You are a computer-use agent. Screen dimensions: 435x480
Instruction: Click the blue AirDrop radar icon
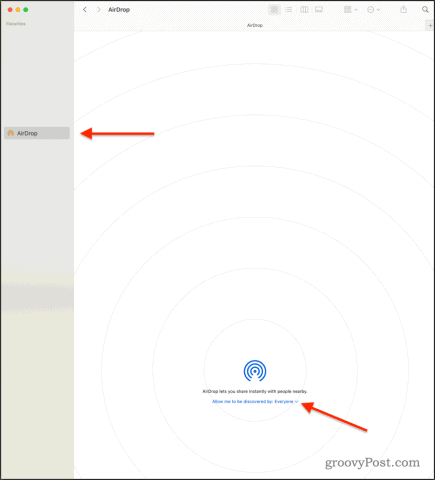(x=255, y=371)
